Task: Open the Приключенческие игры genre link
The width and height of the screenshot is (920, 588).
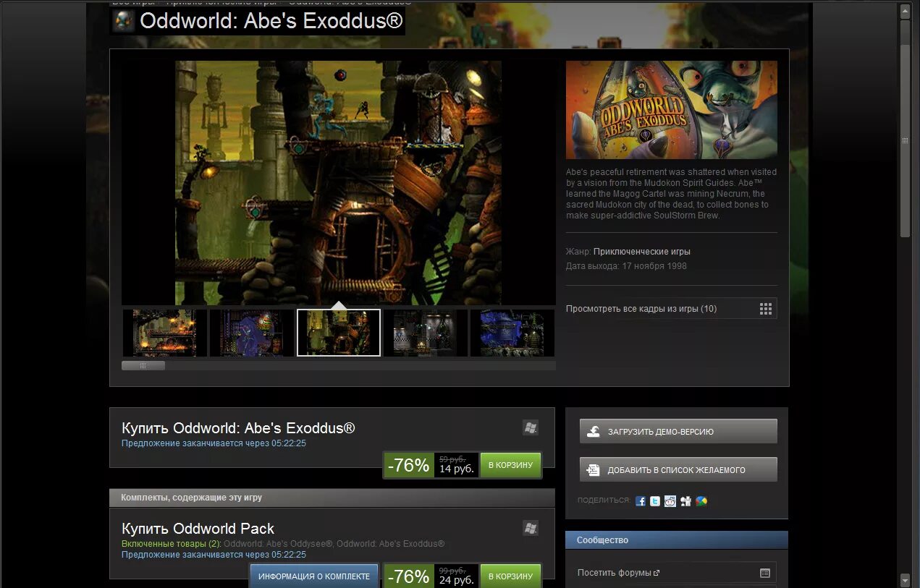Action: [x=642, y=252]
